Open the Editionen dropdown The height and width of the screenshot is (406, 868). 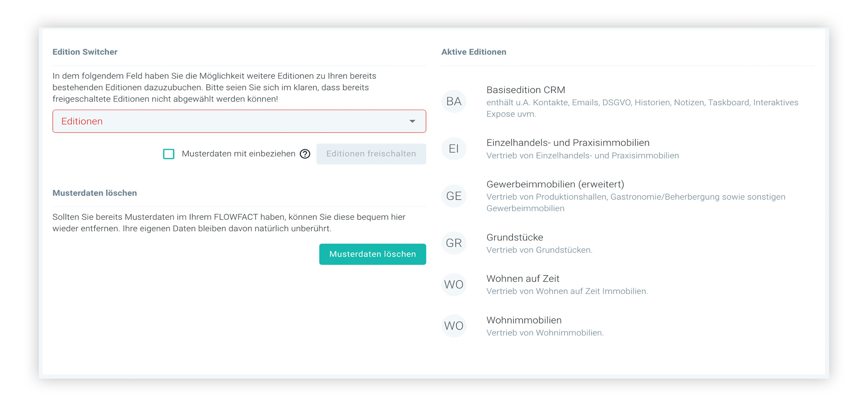[x=239, y=121]
